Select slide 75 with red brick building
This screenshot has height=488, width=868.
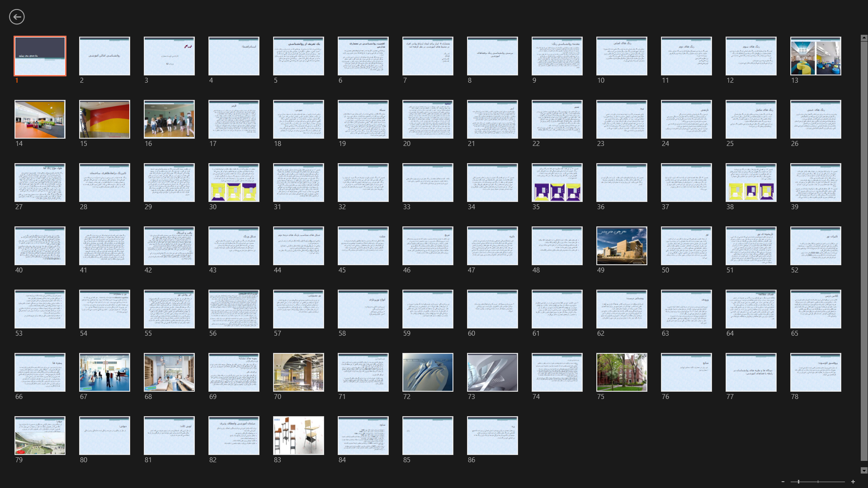click(622, 372)
